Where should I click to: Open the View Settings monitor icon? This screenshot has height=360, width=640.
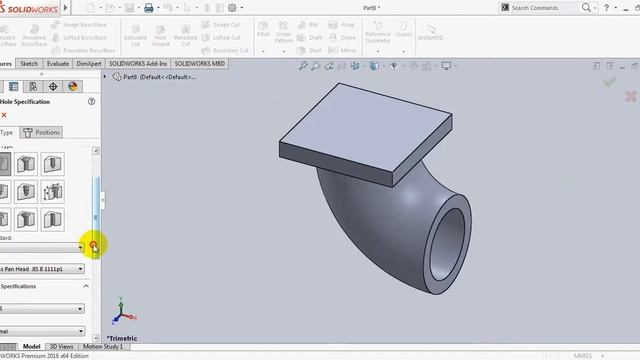(x=446, y=66)
